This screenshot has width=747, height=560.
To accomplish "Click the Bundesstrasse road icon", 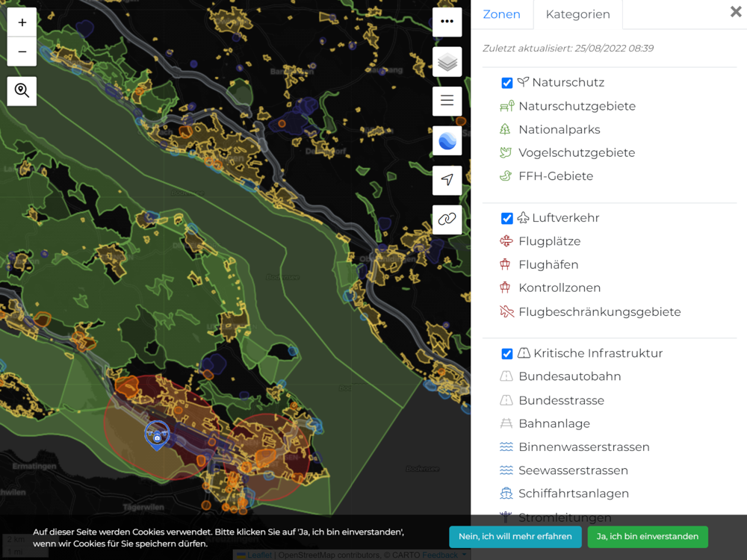I will pyautogui.click(x=506, y=400).
